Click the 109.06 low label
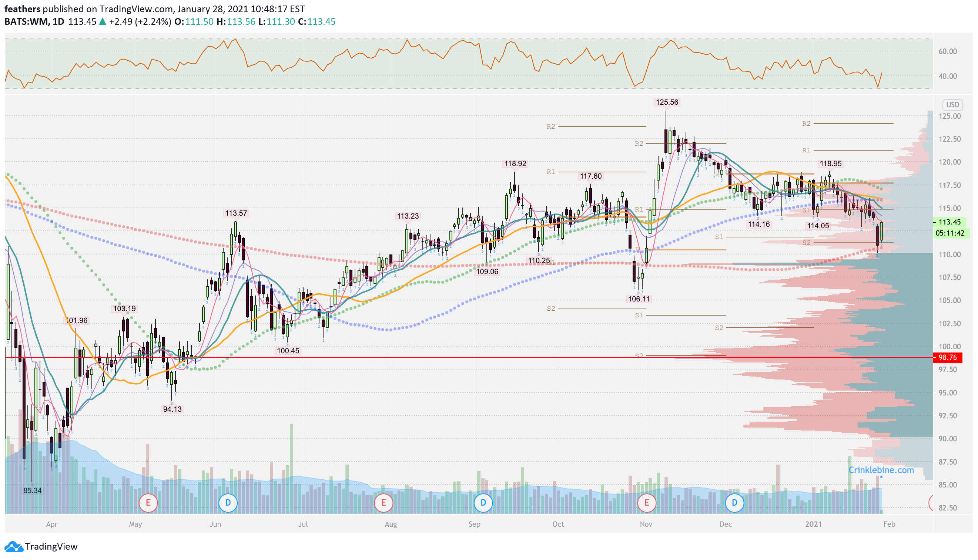The image size is (978, 560). [x=487, y=272]
